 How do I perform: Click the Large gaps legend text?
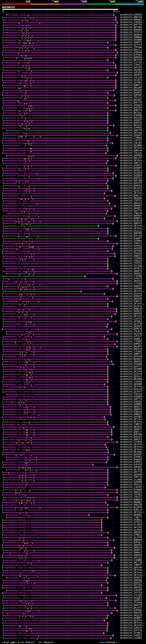10,642
